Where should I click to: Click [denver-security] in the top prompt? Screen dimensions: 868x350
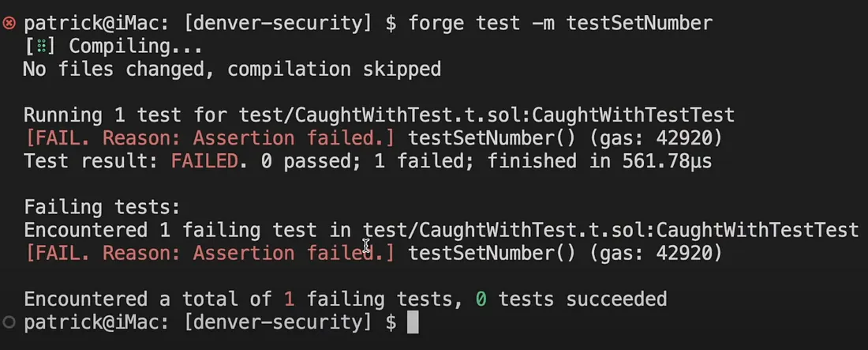point(281,24)
